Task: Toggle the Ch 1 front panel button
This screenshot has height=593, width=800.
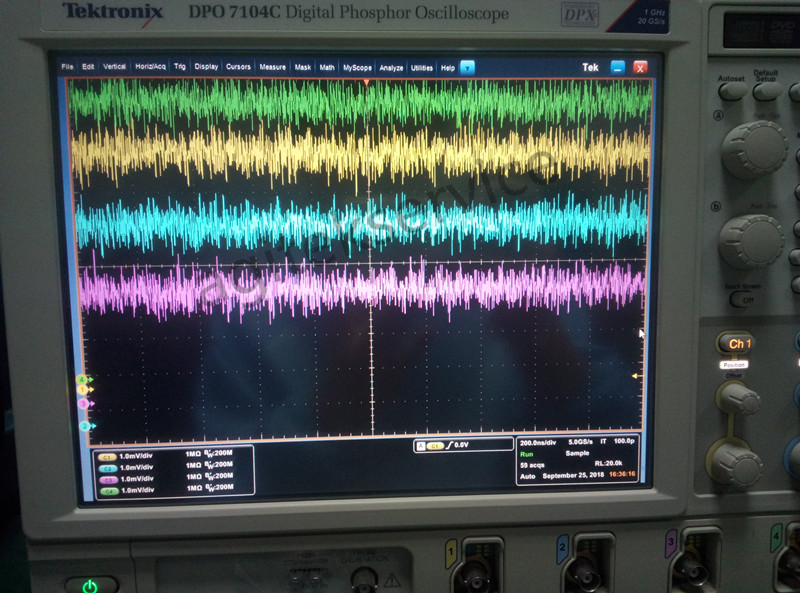Action: tap(738, 343)
